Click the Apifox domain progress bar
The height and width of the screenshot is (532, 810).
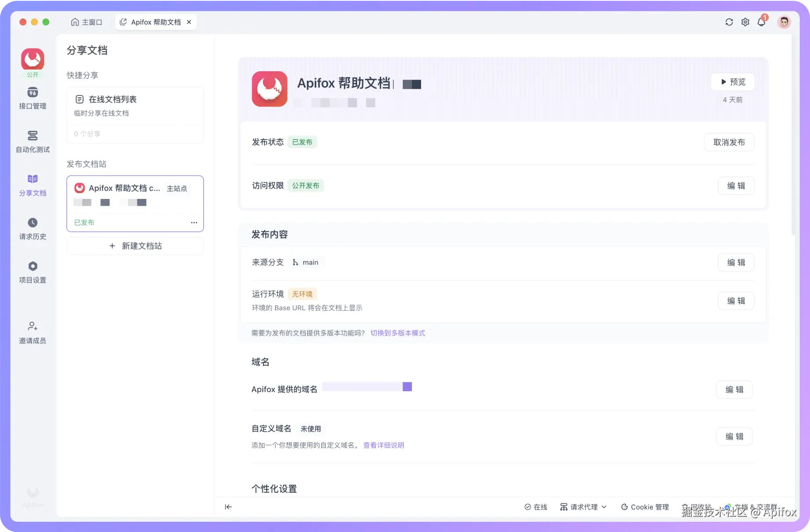(367, 386)
